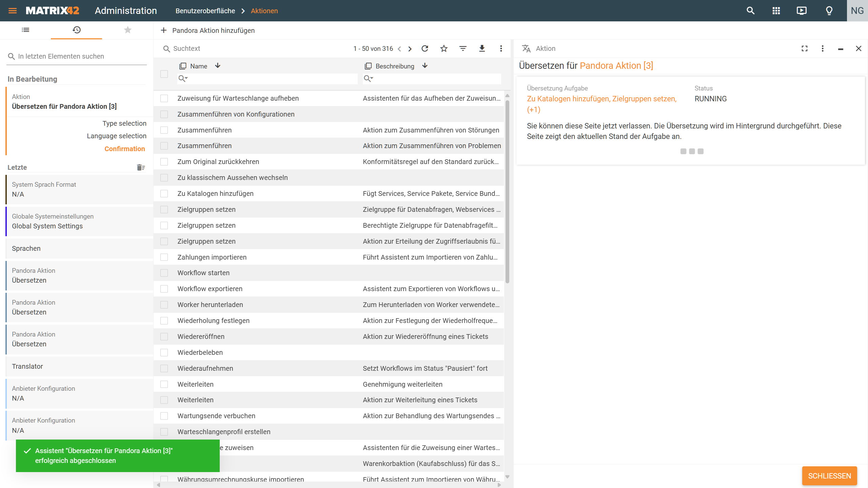868x488 pixels.
Task: Switch to the navigation list tab
Action: [x=25, y=30]
